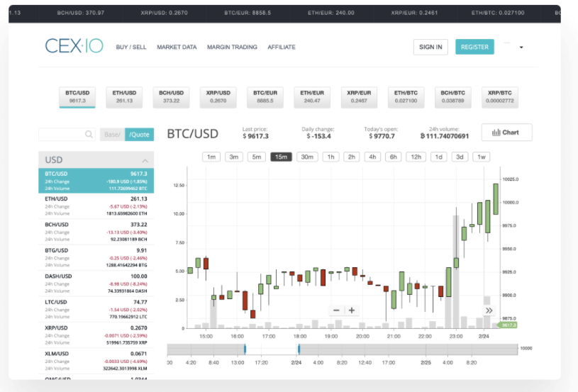Screen dimensions: 578x392
Task: Click the Sign In button
Action: point(430,47)
